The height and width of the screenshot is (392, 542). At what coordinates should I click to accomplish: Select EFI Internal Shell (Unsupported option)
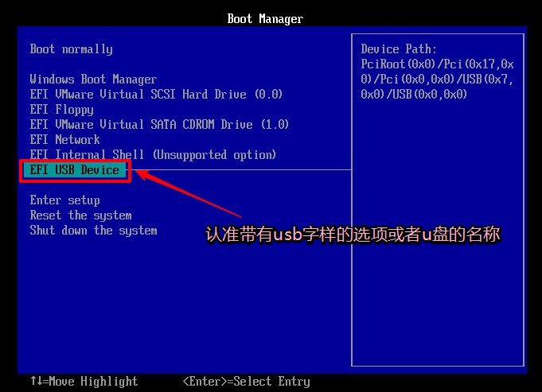tap(153, 155)
